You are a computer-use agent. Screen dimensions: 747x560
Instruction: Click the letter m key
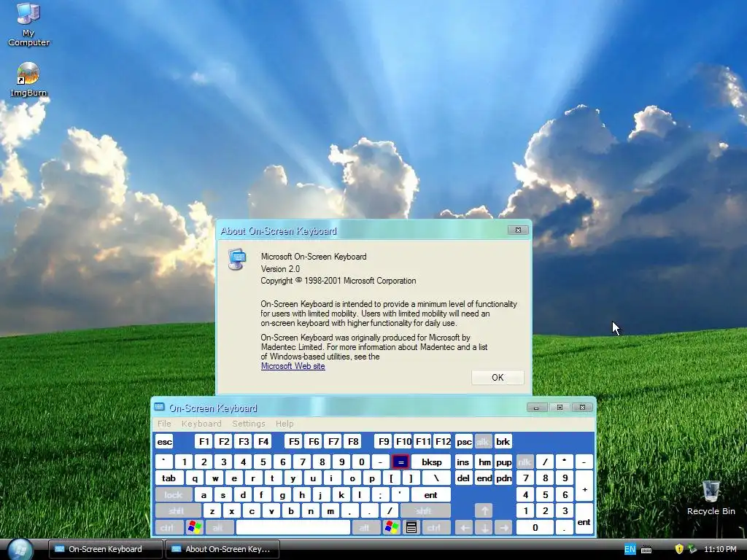click(x=330, y=511)
